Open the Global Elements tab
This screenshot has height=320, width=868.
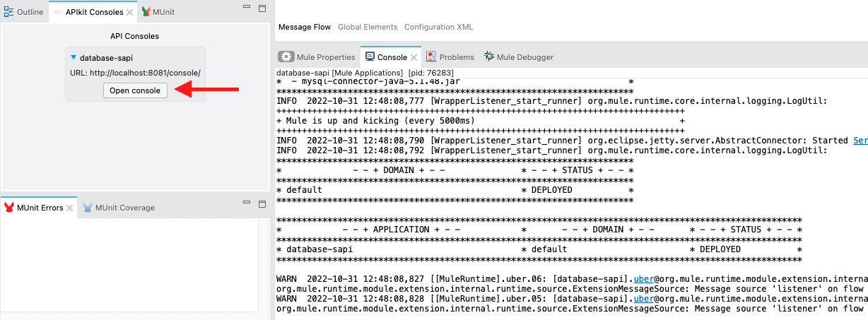coord(367,27)
